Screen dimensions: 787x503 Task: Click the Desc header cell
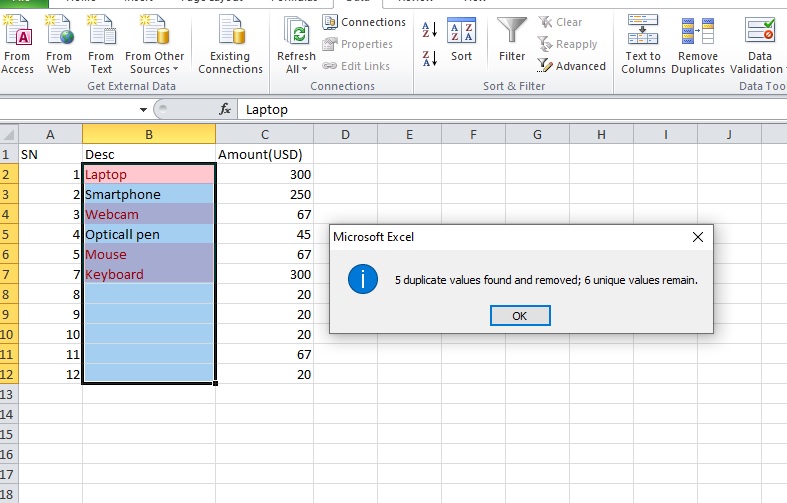click(x=149, y=154)
